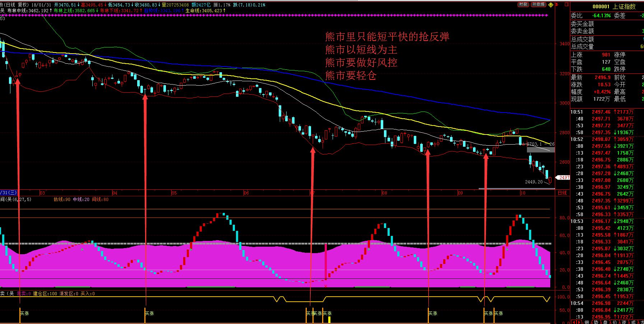Click the 振1.17% amplitude text

click(222, 5)
